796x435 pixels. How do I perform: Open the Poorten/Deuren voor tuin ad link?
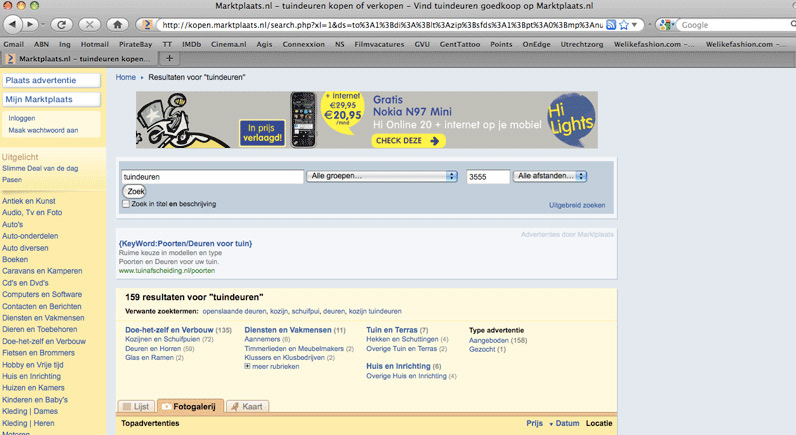pos(185,243)
